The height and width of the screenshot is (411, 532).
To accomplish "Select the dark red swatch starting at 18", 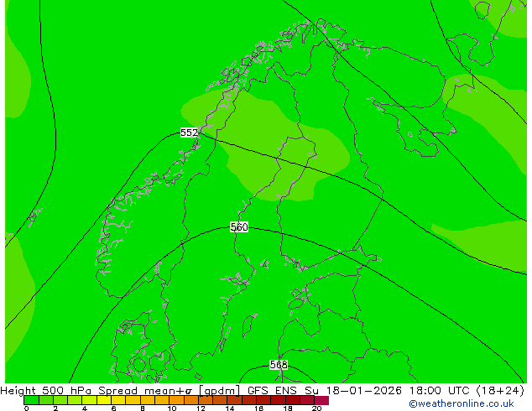I will pyautogui.click(x=293, y=400).
